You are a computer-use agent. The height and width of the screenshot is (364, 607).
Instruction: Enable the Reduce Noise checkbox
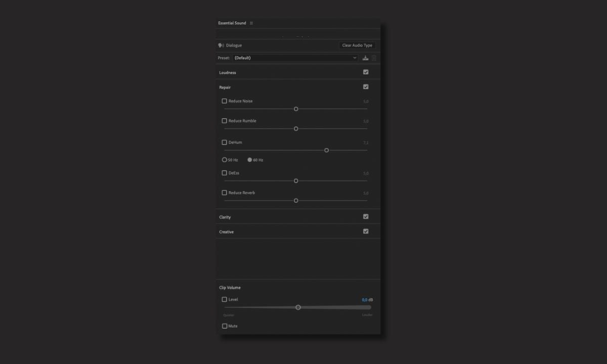(225, 101)
